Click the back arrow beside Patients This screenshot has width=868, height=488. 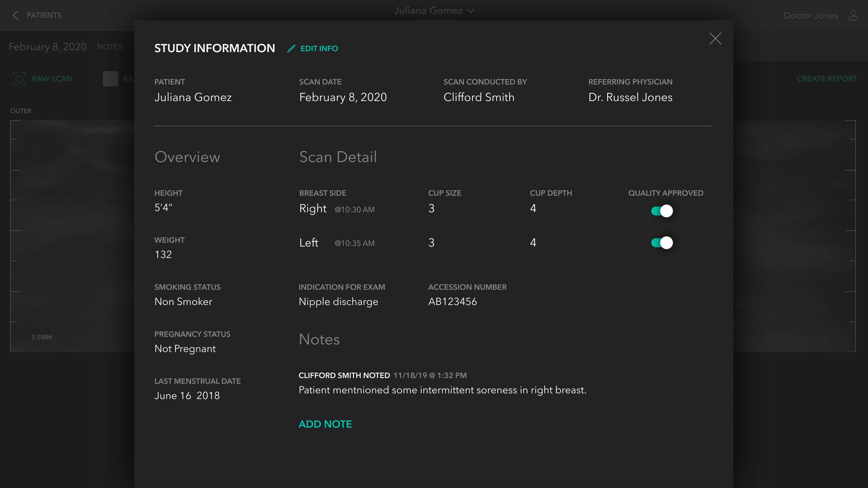pos(15,15)
